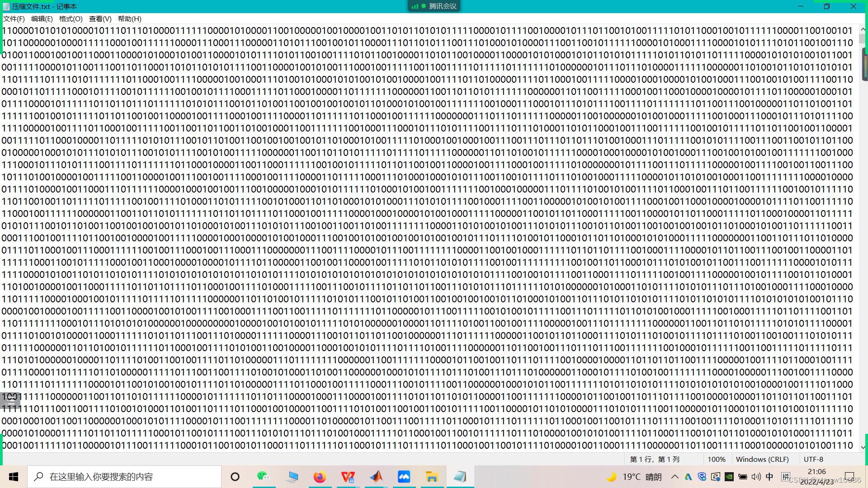868x488 pixels.
Task: Open the volume speaker tray icon
Action: (x=756, y=477)
